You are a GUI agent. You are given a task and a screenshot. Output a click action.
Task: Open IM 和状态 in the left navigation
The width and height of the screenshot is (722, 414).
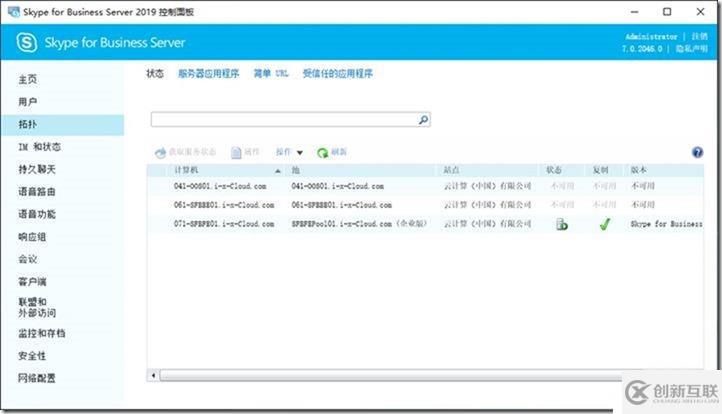[40, 147]
